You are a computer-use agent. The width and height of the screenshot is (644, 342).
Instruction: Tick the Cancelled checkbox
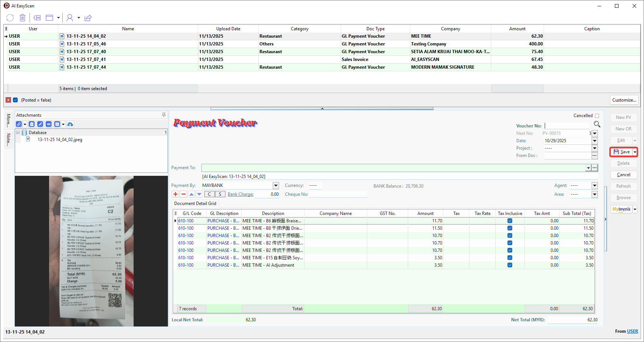(x=597, y=116)
